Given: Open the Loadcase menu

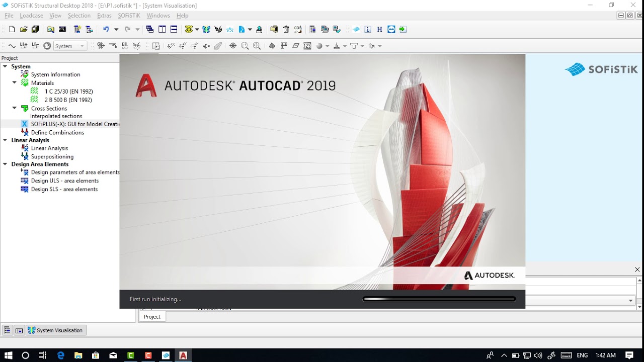Looking at the screenshot, I should coord(31,16).
